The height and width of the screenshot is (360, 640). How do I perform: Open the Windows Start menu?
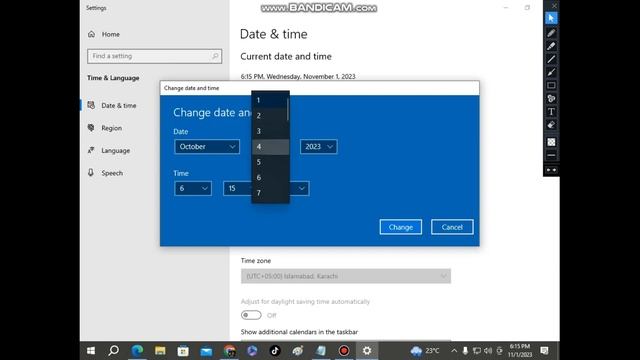coord(91,351)
